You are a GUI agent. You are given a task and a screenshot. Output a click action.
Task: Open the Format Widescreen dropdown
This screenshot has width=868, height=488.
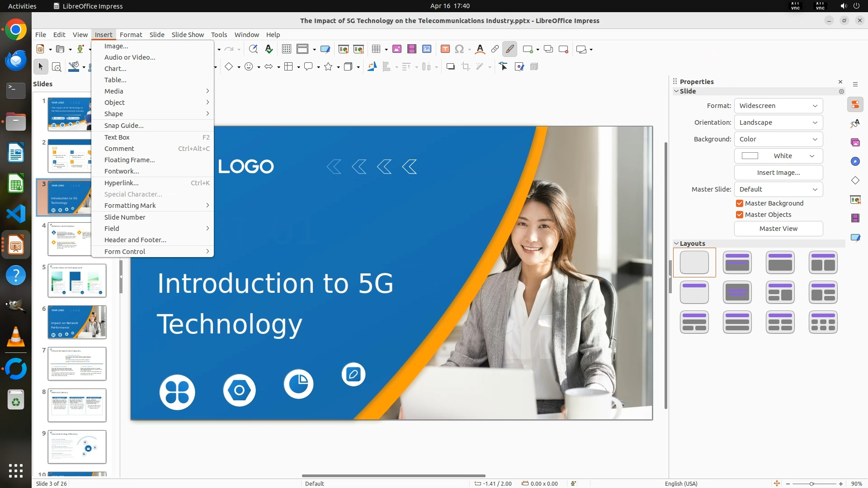778,106
